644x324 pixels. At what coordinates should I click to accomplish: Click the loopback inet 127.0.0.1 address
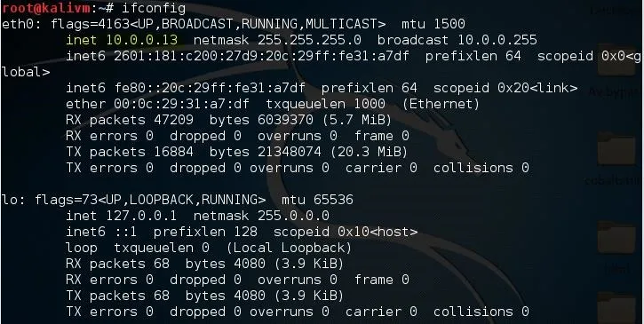121,216
